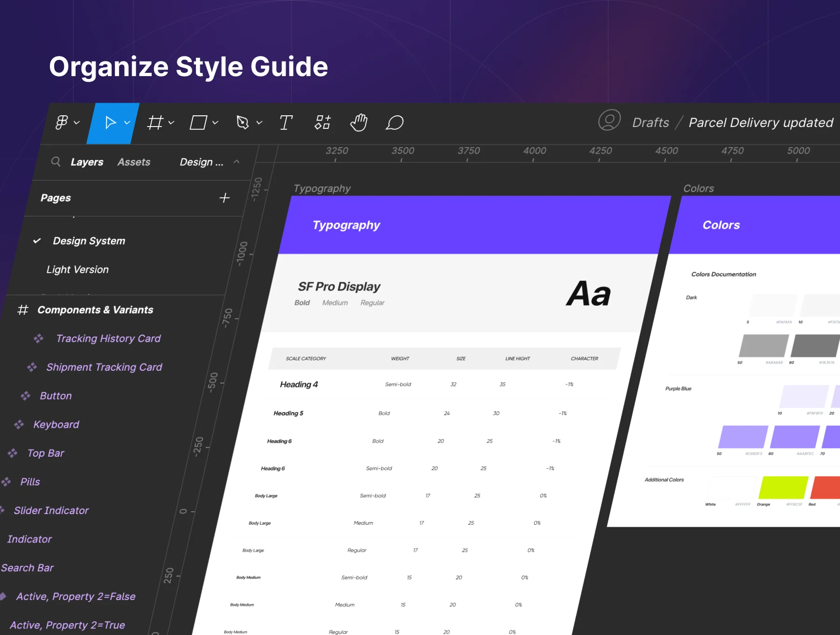Click the Pages section header
This screenshot has width=840, height=635.
click(56, 198)
